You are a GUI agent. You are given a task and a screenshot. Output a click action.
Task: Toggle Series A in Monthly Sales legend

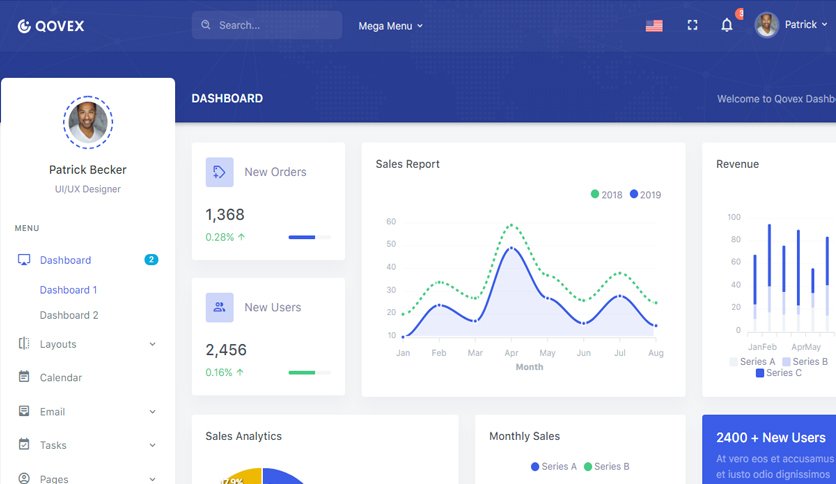click(554, 466)
